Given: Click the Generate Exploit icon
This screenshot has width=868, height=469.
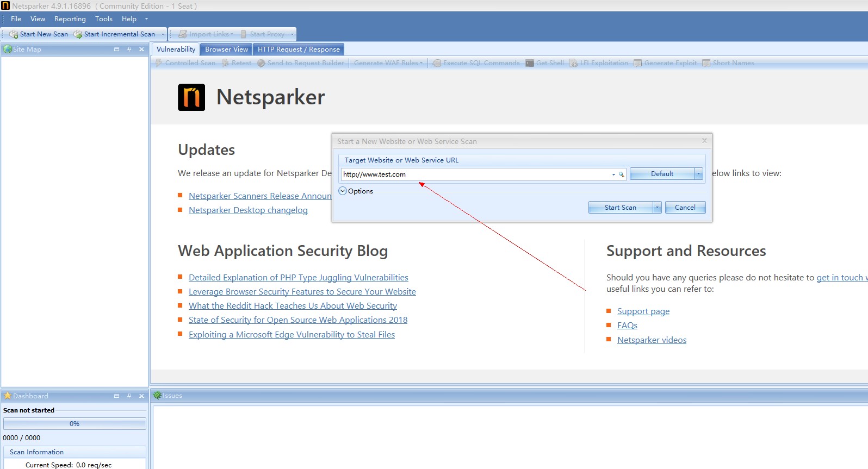Looking at the screenshot, I should click(638, 63).
